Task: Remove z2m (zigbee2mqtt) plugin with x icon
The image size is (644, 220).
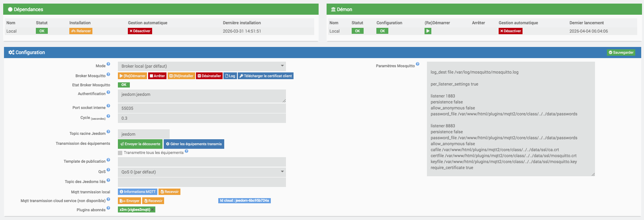Action: click(x=153, y=210)
